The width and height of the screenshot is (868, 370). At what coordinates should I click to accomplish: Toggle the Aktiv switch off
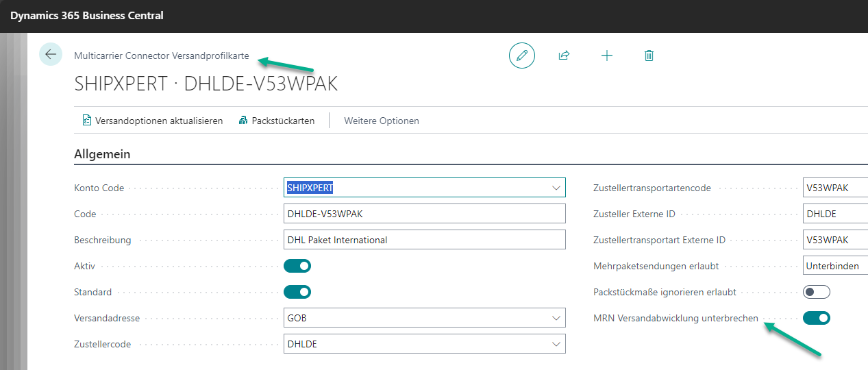(297, 266)
